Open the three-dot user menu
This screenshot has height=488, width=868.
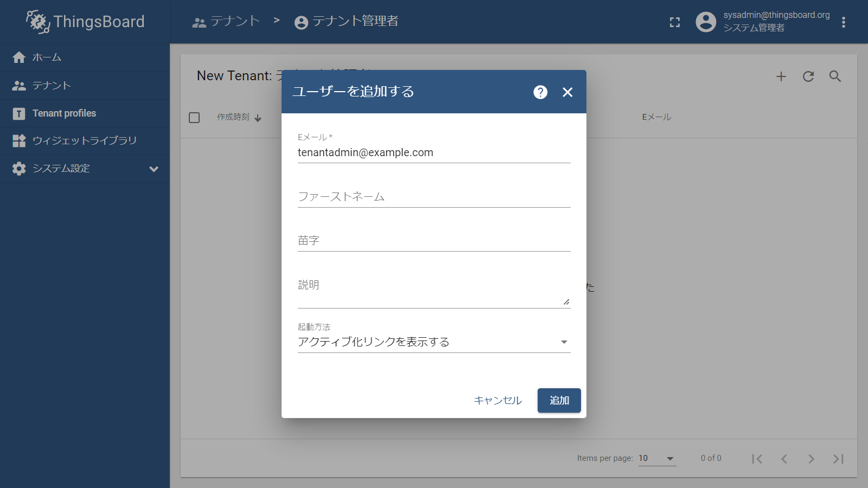point(843,22)
